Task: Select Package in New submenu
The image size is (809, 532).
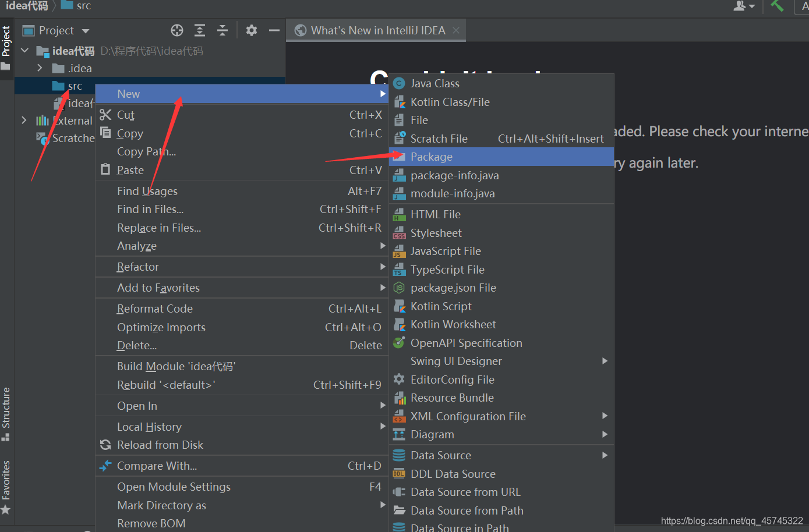Action: point(501,157)
